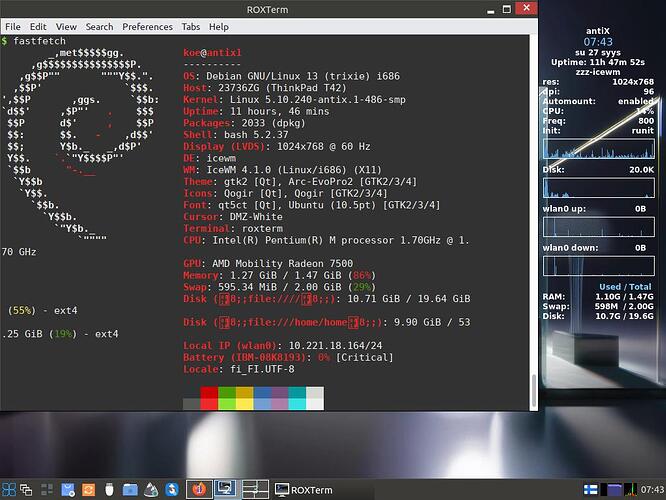Click the 'Shell: bash 5.2.37' line
The image size is (666, 500).
pos(236,135)
